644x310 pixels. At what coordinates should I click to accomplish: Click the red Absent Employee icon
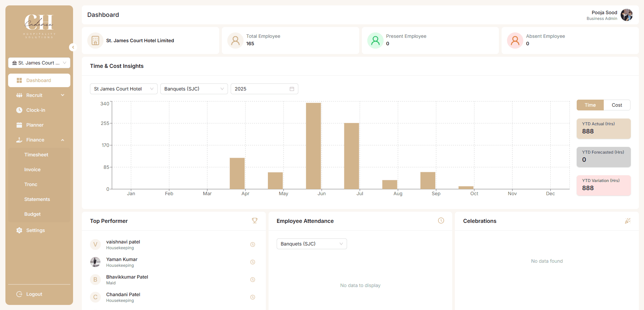515,41
